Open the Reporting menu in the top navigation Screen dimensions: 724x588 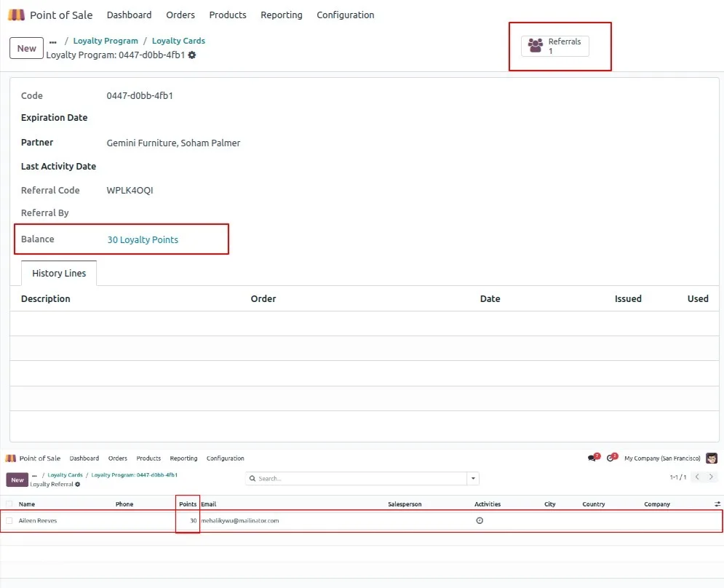(x=281, y=15)
